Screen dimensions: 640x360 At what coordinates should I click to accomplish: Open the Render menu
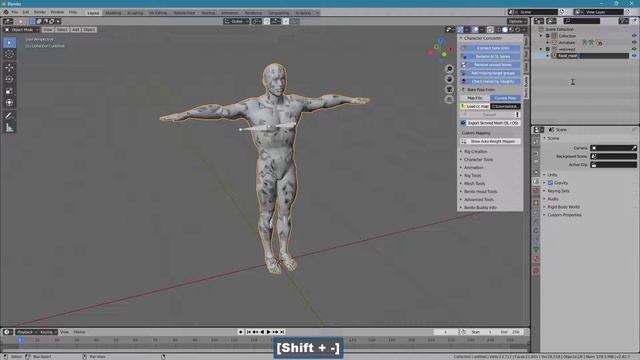[40, 12]
